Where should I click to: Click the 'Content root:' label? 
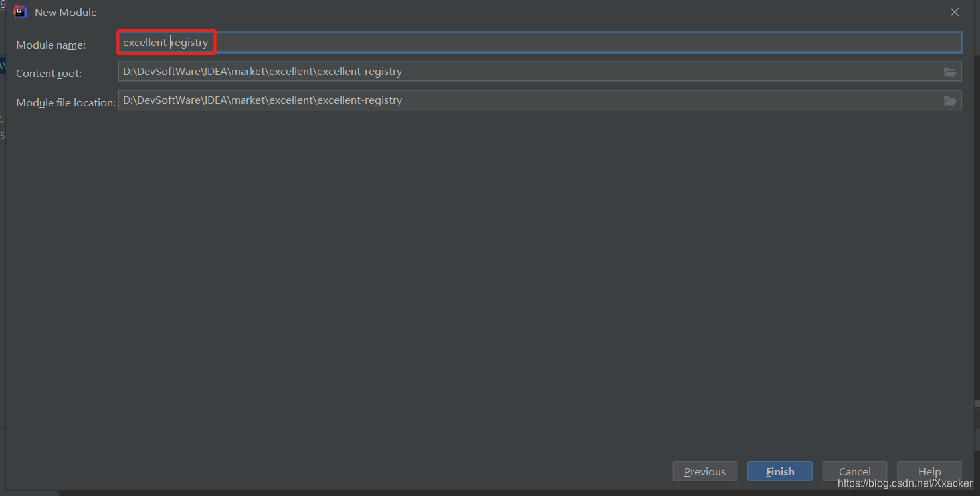coord(49,73)
